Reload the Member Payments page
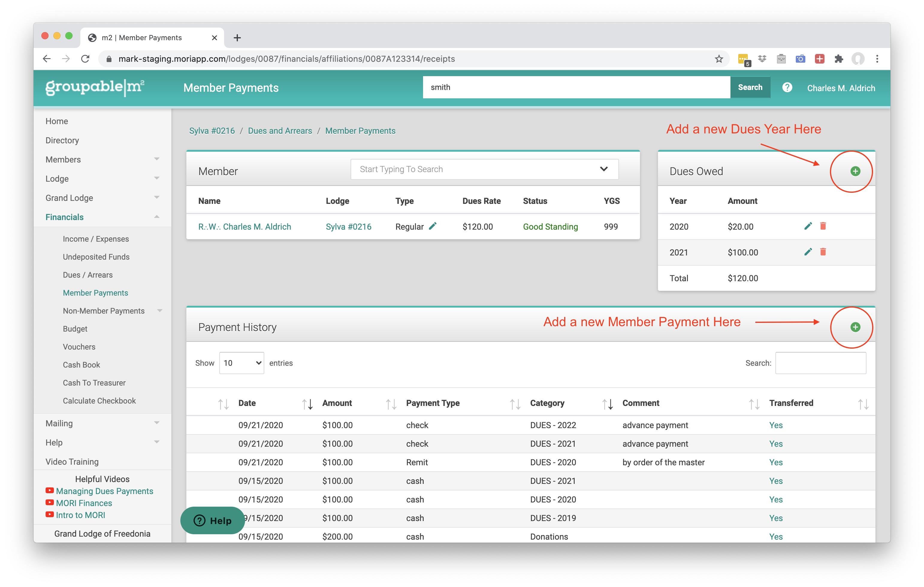This screenshot has height=587, width=924. pos(85,59)
